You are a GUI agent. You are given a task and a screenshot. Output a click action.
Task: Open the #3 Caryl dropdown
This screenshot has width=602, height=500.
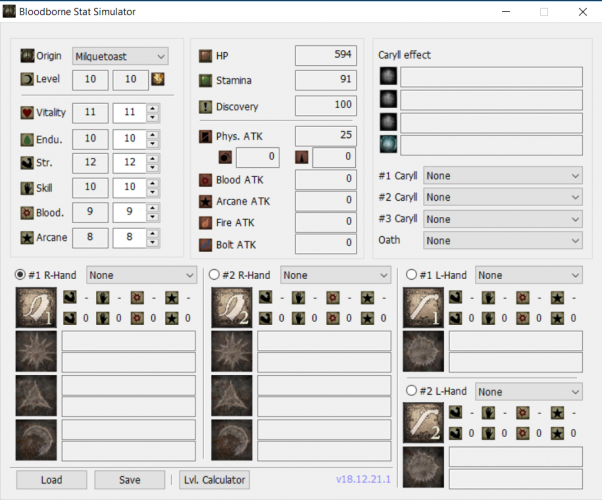503,219
